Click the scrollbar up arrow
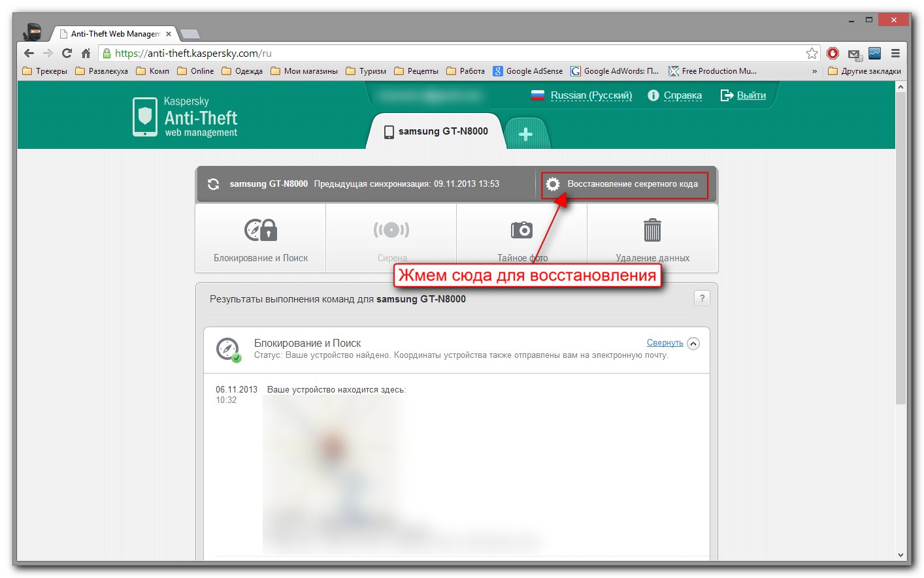This screenshot has height=578, width=924. coord(900,87)
